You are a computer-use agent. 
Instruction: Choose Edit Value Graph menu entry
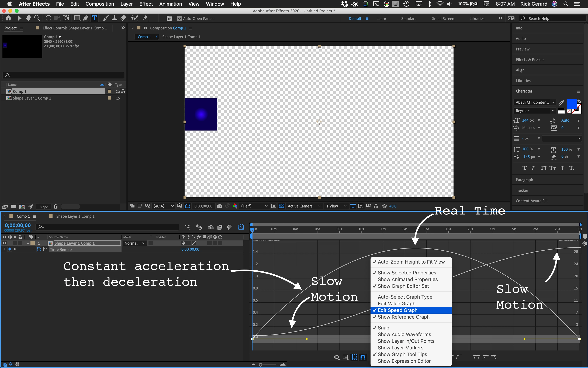coord(396,304)
